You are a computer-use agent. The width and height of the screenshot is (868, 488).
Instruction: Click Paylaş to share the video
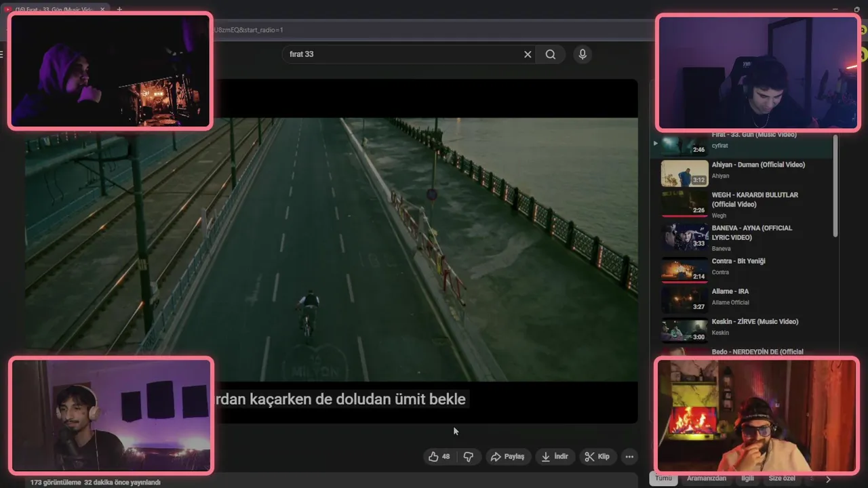tap(508, 457)
